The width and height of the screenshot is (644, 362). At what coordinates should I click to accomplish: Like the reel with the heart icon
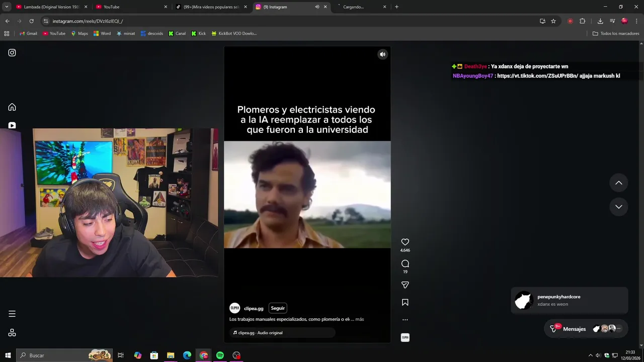click(x=405, y=242)
